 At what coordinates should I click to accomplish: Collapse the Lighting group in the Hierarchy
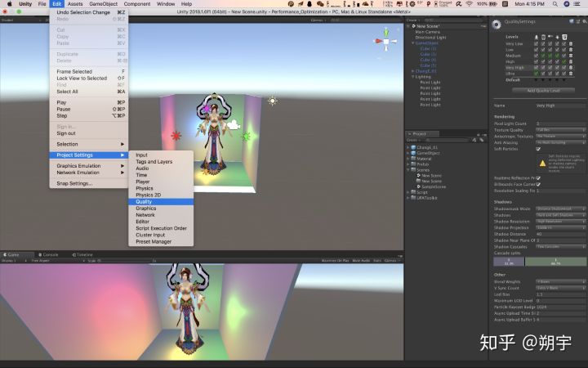click(413, 77)
